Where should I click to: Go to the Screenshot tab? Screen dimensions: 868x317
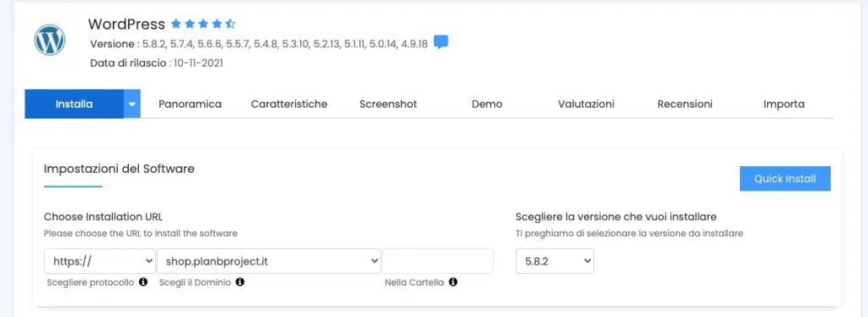point(388,104)
